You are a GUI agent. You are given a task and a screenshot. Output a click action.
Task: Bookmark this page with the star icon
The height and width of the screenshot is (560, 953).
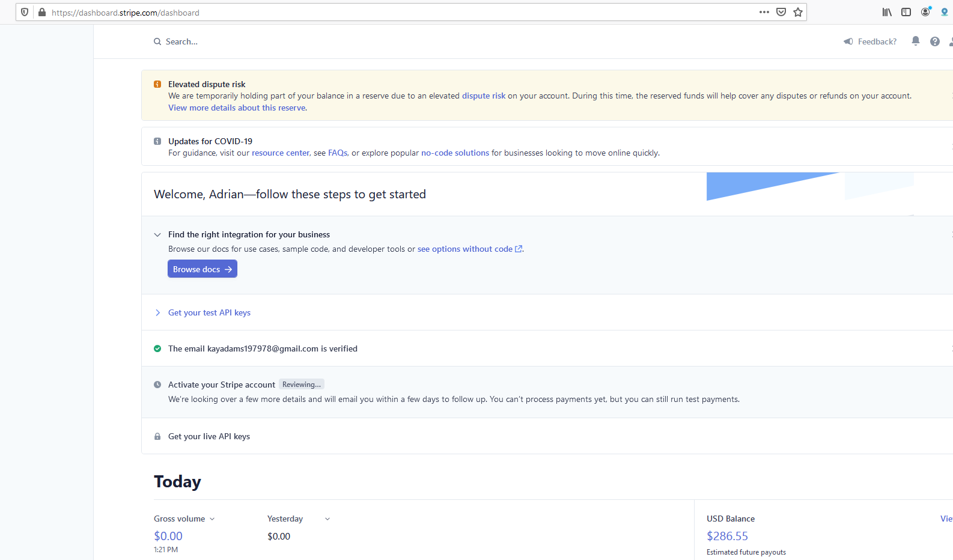[798, 12]
